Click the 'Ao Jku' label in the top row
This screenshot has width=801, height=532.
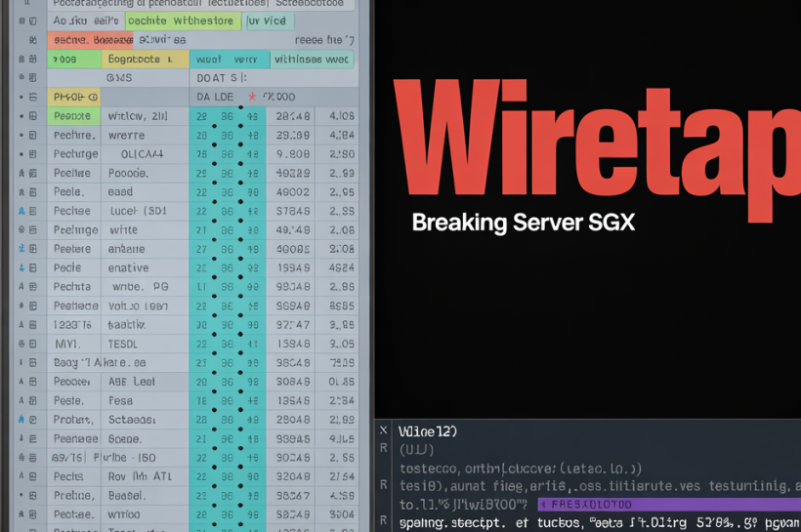(x=70, y=20)
